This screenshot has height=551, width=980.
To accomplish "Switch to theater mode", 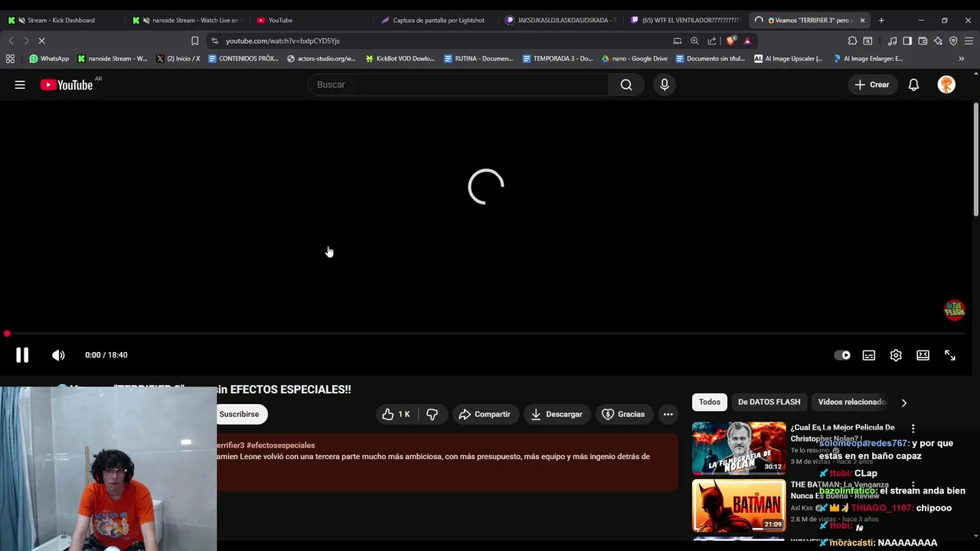I will (x=923, y=355).
